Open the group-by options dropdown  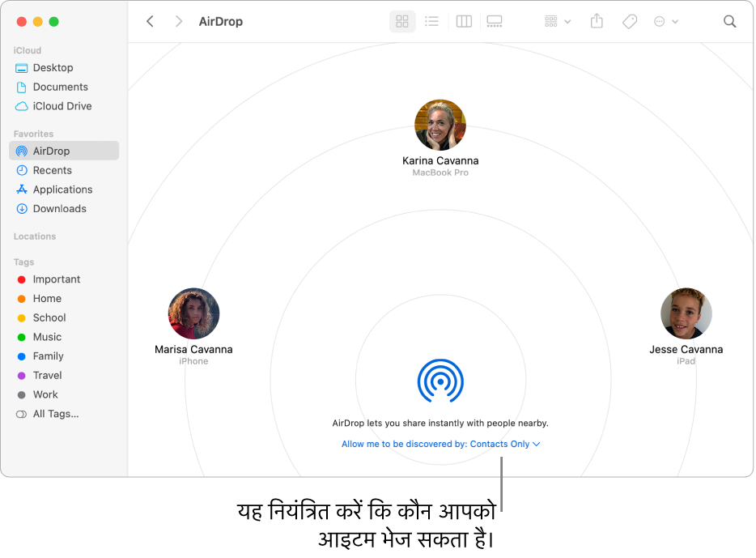[x=558, y=21]
